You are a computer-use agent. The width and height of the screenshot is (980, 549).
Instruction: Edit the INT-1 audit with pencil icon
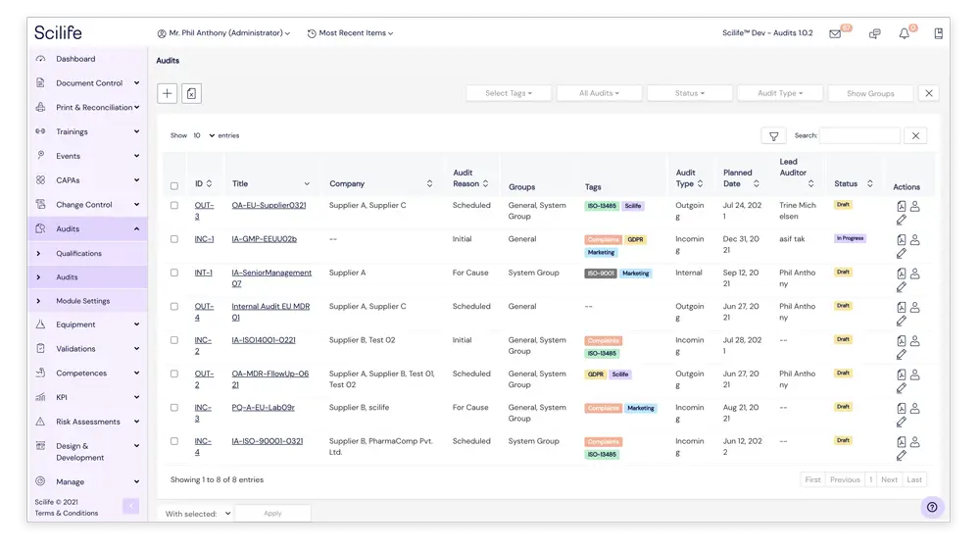click(902, 287)
